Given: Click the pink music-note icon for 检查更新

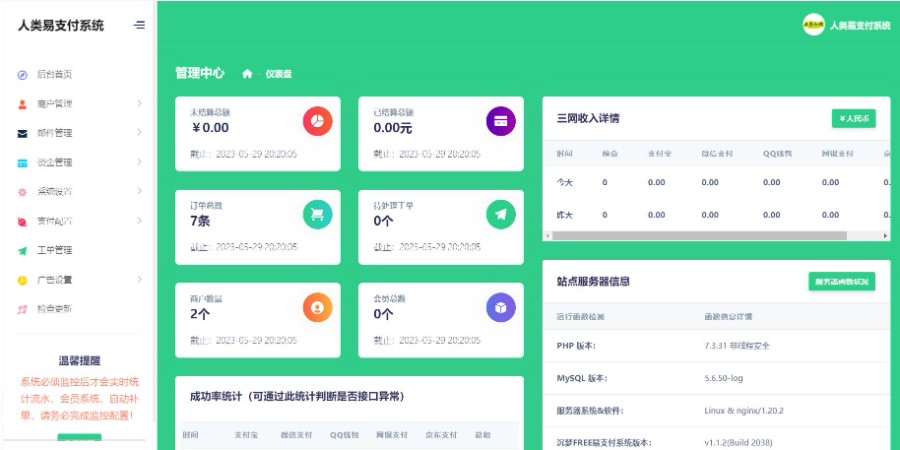Looking at the screenshot, I should pyautogui.click(x=22, y=309).
